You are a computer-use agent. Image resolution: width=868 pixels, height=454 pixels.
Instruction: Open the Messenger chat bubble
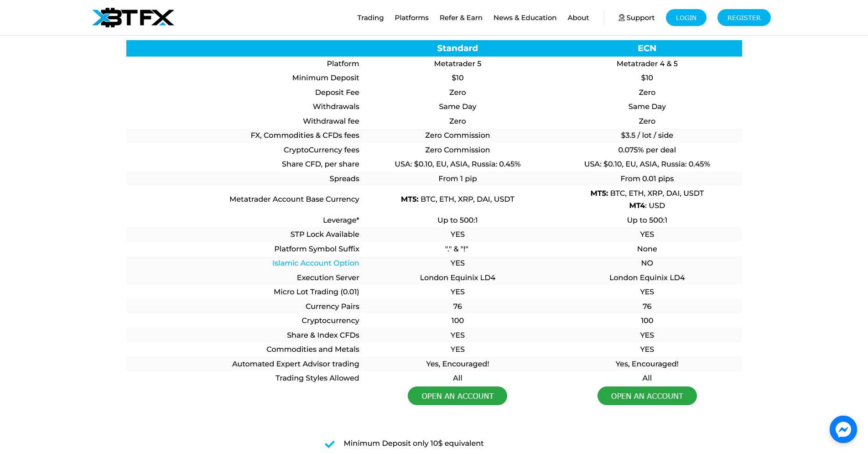[843, 429]
